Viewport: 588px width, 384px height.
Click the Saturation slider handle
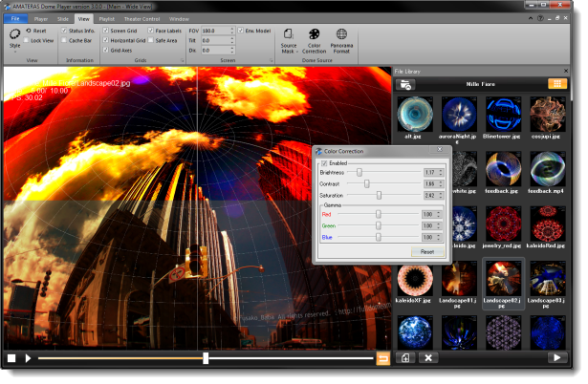click(380, 195)
